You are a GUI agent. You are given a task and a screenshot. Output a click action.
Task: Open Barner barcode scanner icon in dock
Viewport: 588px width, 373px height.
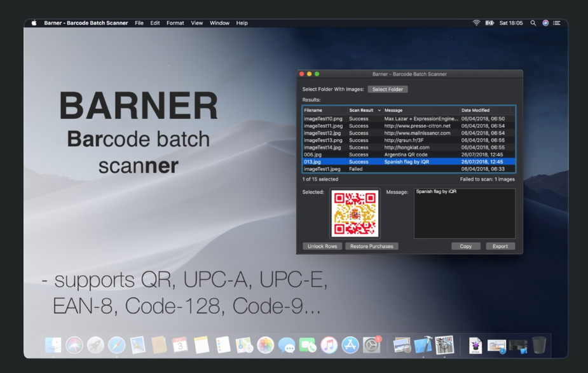[x=444, y=345]
